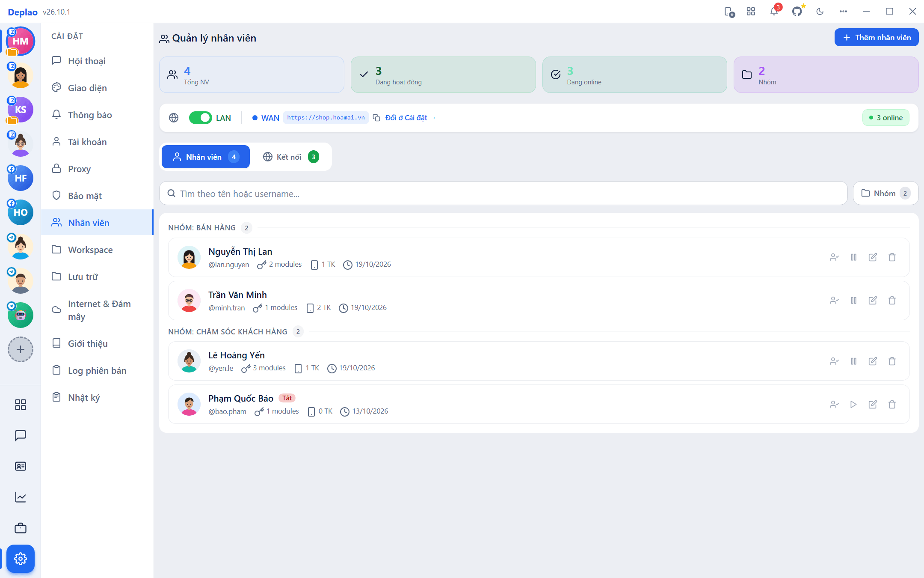Open briefcase icon in left sidebar
This screenshot has width=924, height=578.
[21, 528]
